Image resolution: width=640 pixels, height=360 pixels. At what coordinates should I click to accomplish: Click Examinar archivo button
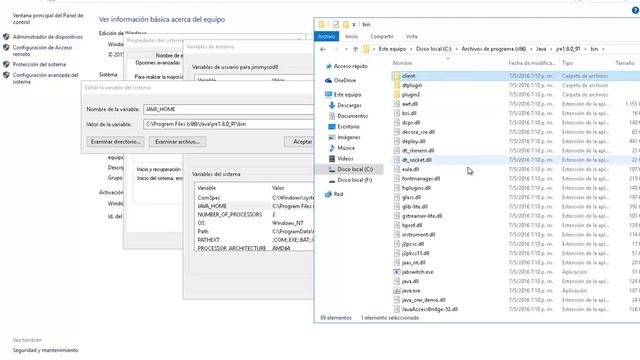pyautogui.click(x=178, y=142)
